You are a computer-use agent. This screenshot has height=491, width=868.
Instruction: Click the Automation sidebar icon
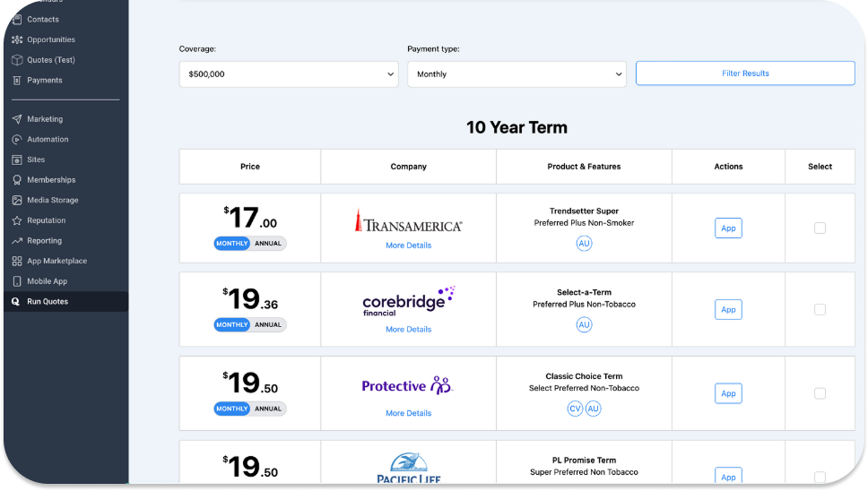pos(17,140)
